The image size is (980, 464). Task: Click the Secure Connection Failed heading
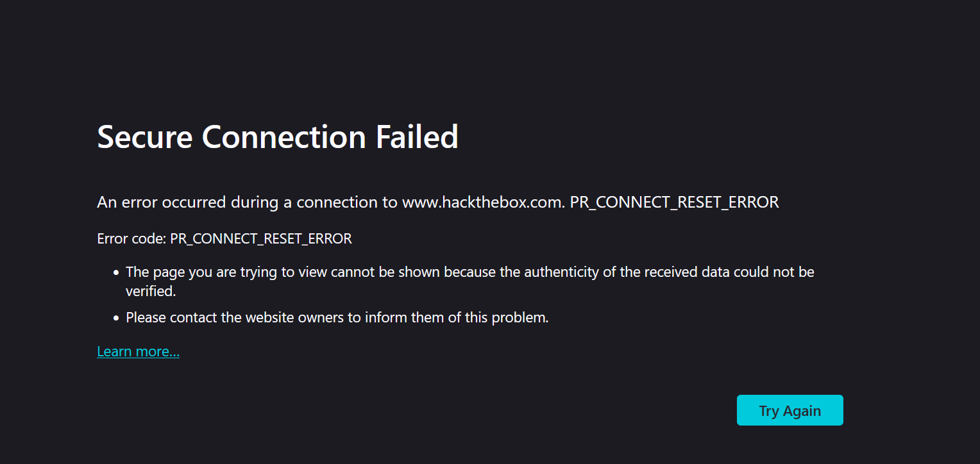point(277,137)
